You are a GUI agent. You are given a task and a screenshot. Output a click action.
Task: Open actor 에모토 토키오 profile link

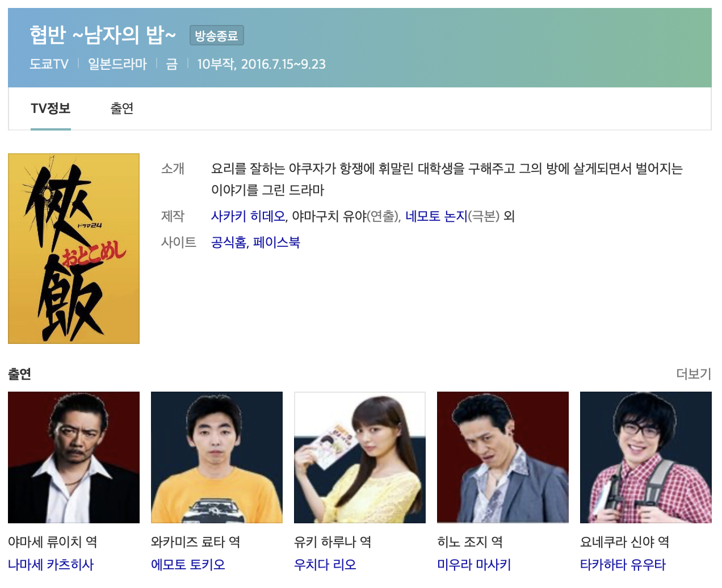coord(188,565)
